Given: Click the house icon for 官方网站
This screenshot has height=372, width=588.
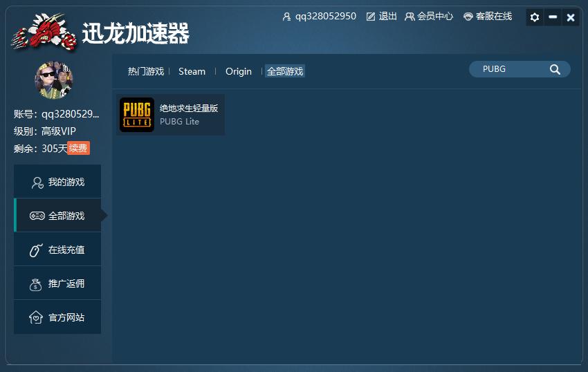Looking at the screenshot, I should pyautogui.click(x=35, y=317).
